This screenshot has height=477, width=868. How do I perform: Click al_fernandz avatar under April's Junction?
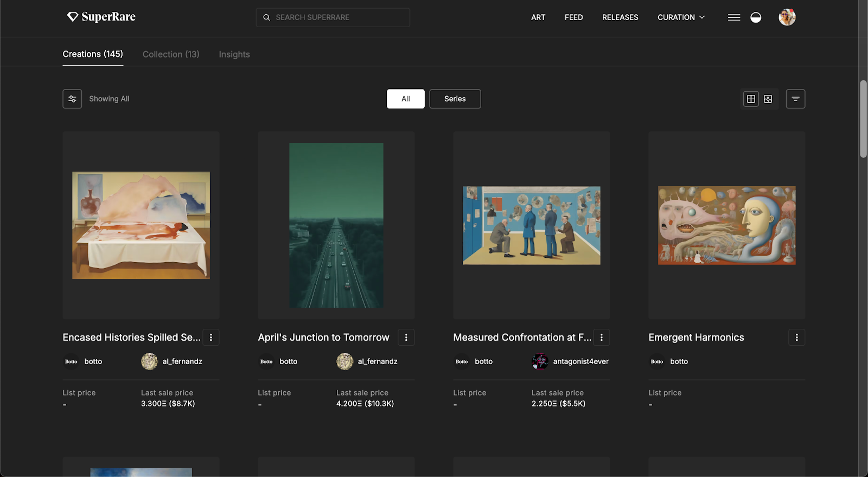pyautogui.click(x=344, y=361)
